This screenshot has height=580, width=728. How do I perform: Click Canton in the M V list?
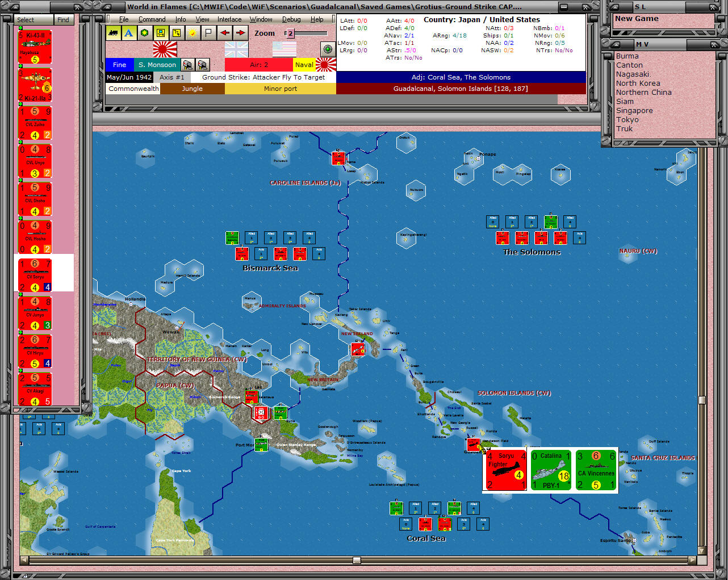pos(629,65)
